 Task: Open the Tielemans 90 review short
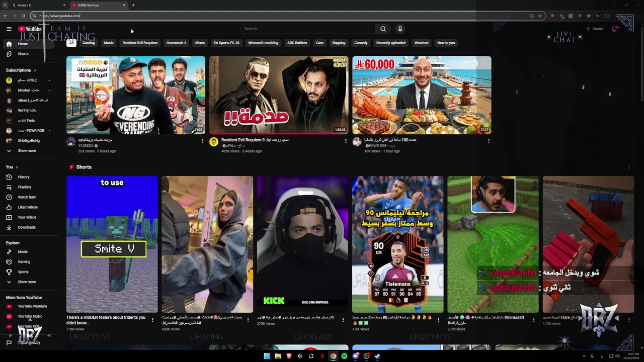[x=398, y=244]
